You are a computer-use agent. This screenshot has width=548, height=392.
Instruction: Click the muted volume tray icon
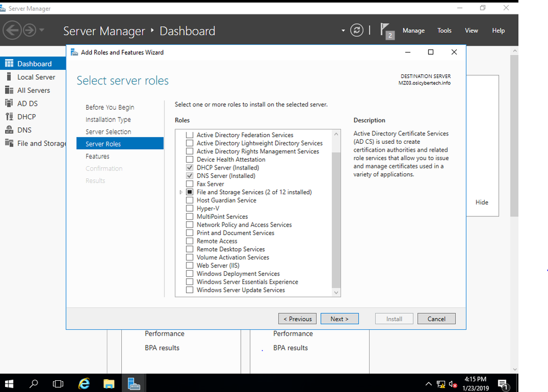click(x=453, y=384)
